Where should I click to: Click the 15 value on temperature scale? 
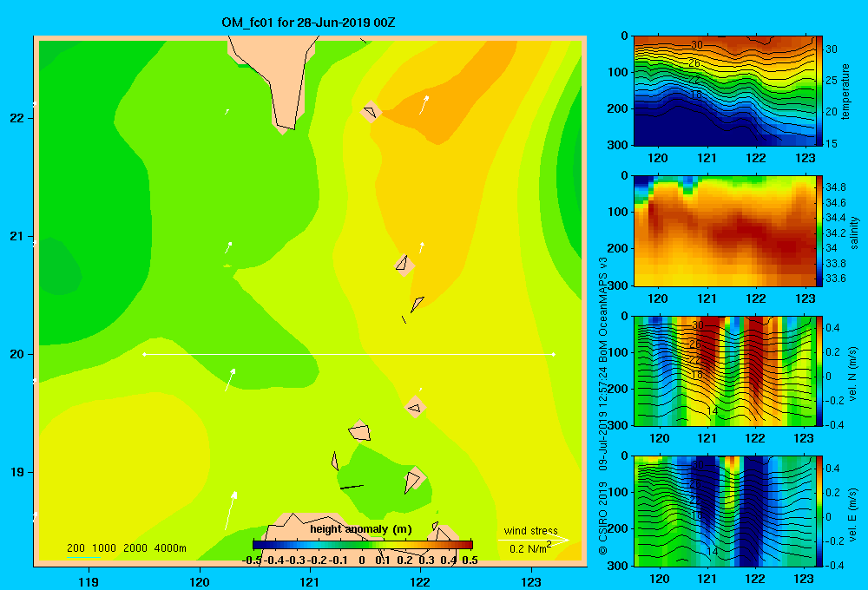(832, 144)
